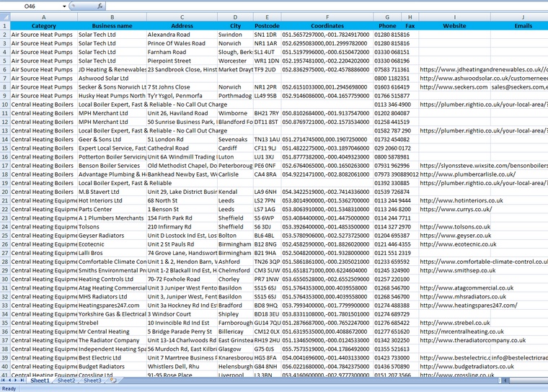Open the Name Box dropdown arrow
Viewport: 548px width, 392px height.
click(x=64, y=6)
